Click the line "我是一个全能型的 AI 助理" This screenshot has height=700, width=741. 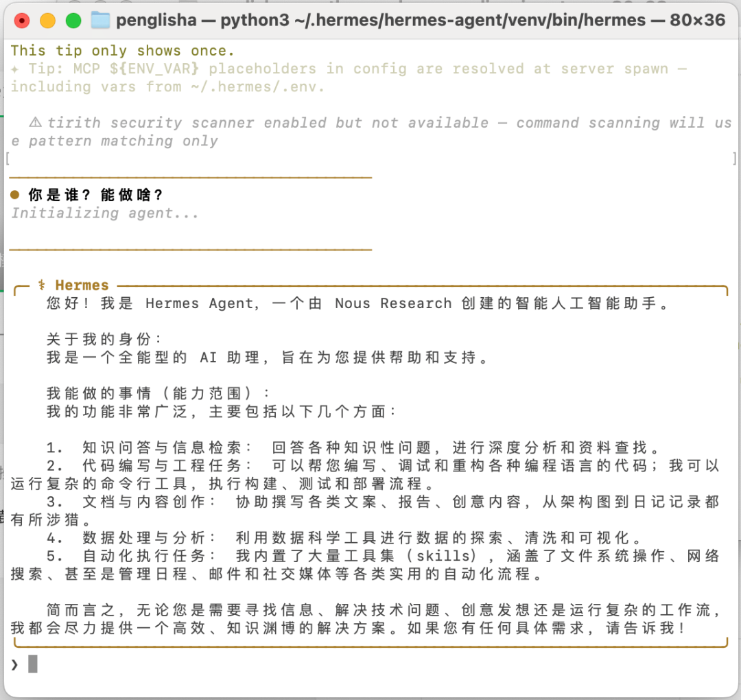click(267, 357)
